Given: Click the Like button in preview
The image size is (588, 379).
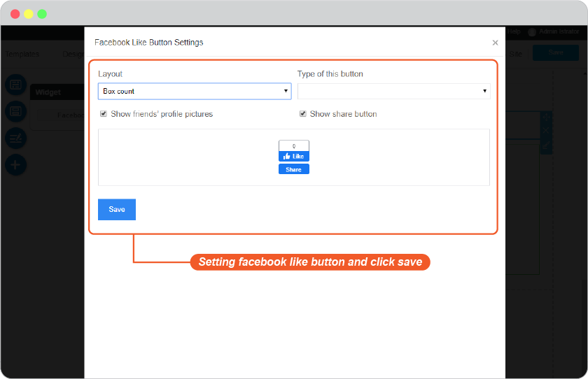Looking at the screenshot, I should [x=293, y=156].
